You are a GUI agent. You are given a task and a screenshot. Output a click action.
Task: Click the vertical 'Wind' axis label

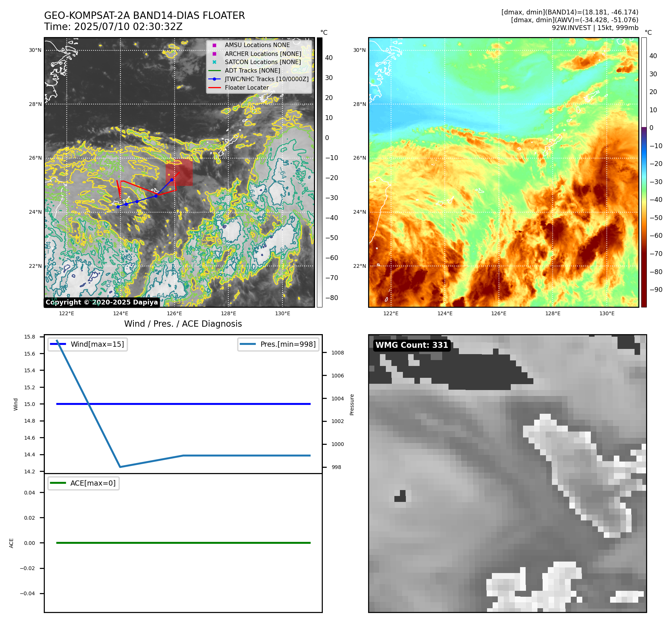click(16, 404)
